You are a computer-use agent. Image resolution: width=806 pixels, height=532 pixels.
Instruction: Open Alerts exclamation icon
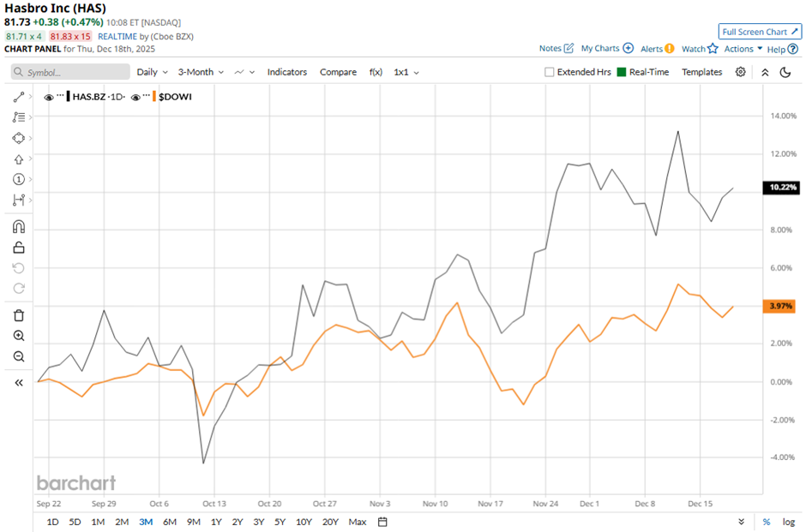670,48
